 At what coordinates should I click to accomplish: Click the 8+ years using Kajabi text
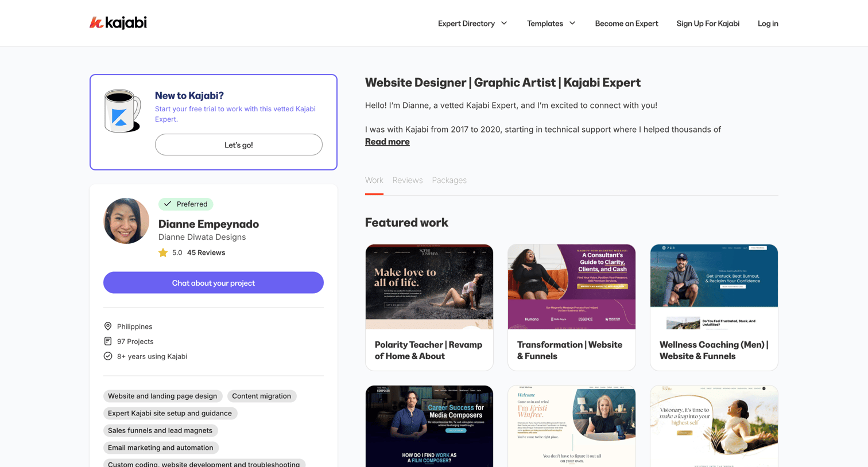tap(152, 356)
